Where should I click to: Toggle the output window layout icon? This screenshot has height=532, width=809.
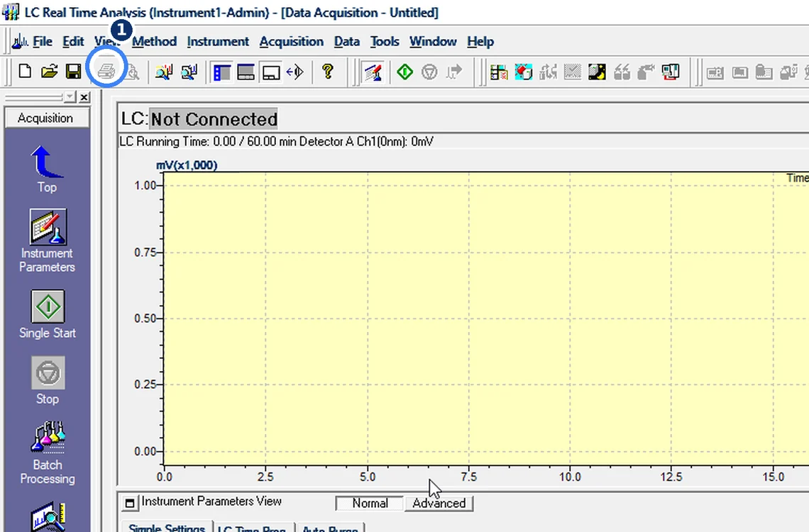271,72
